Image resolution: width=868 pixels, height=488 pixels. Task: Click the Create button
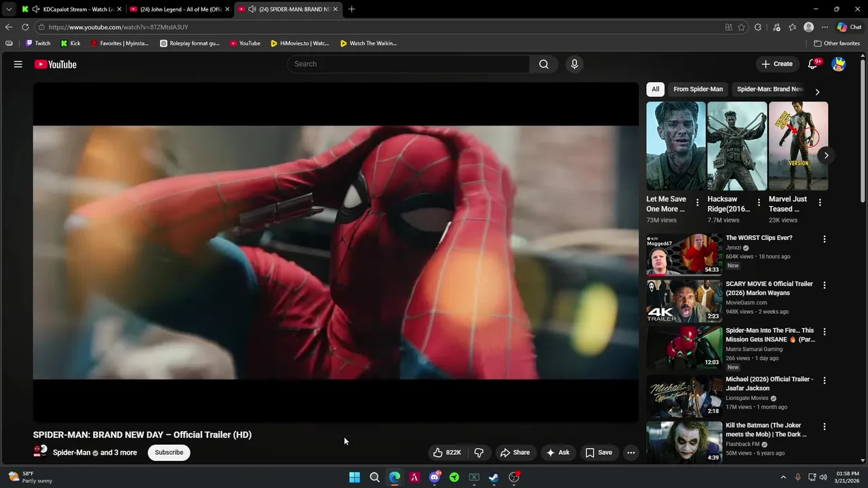777,64
